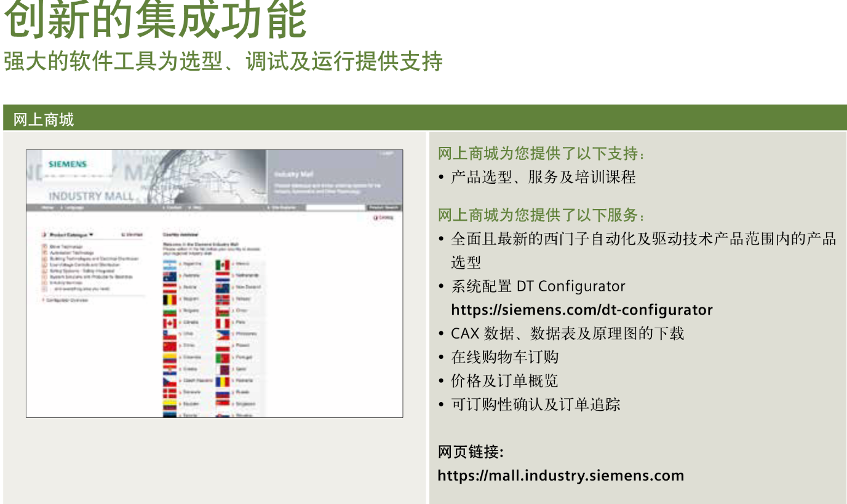
Task: Select the Portugal flag icon
Action: click(223, 358)
